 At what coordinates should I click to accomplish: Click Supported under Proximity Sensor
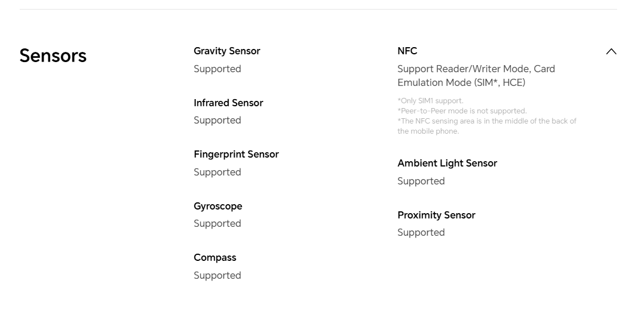pyautogui.click(x=421, y=233)
